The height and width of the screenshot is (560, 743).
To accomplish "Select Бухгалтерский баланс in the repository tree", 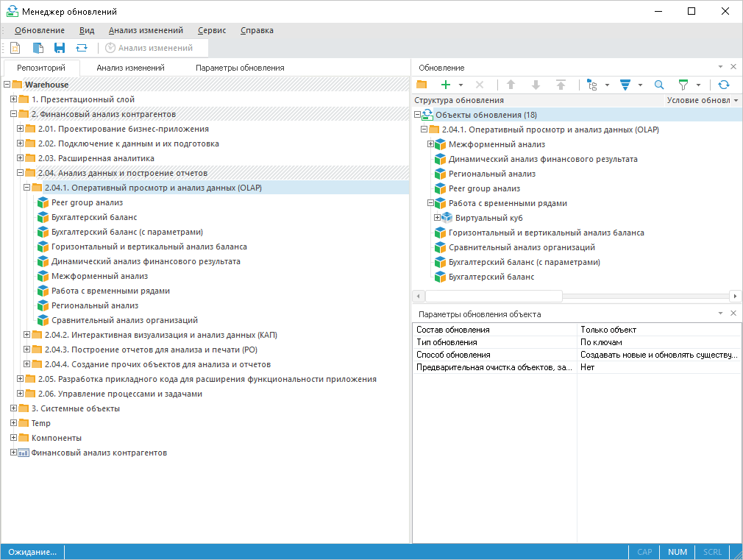I will (94, 217).
